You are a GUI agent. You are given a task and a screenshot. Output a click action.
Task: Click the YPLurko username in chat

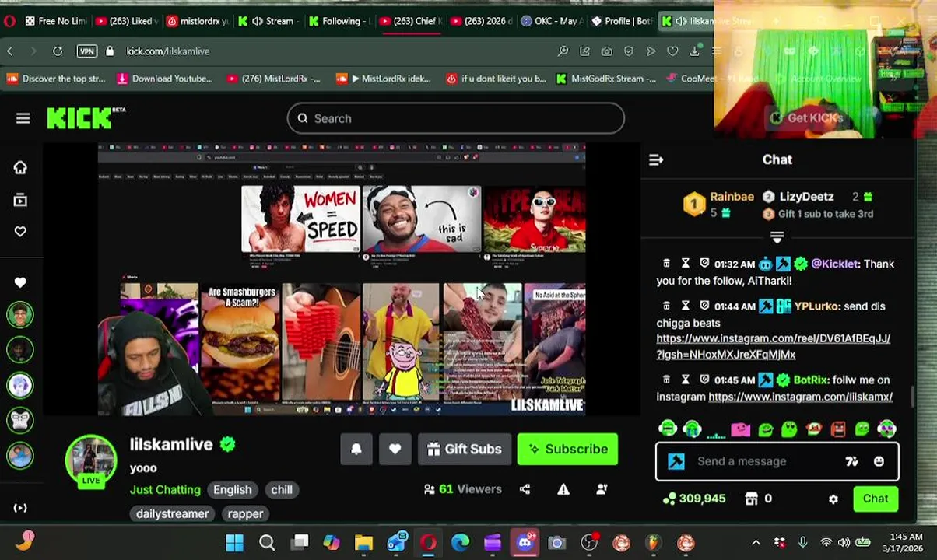tap(816, 306)
